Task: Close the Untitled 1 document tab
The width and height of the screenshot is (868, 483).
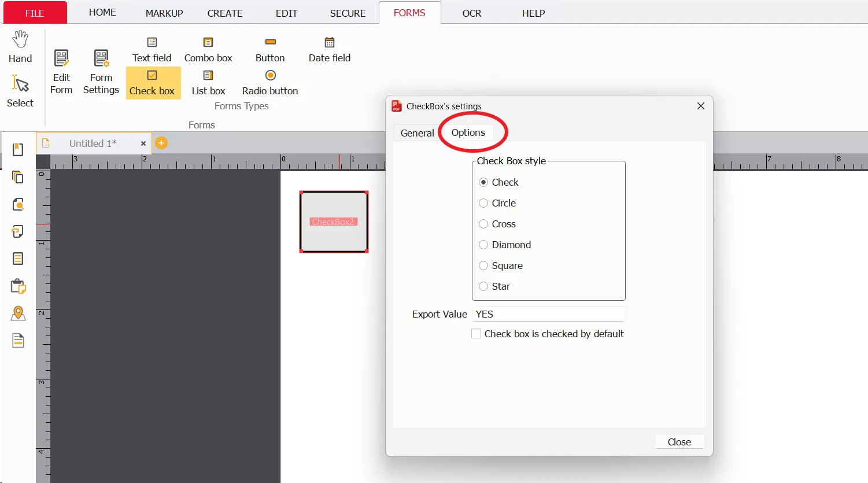Action: (143, 143)
